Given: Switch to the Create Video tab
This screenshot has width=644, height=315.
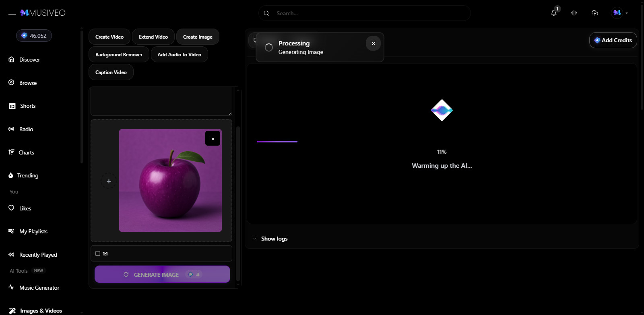Looking at the screenshot, I should pyautogui.click(x=109, y=37).
